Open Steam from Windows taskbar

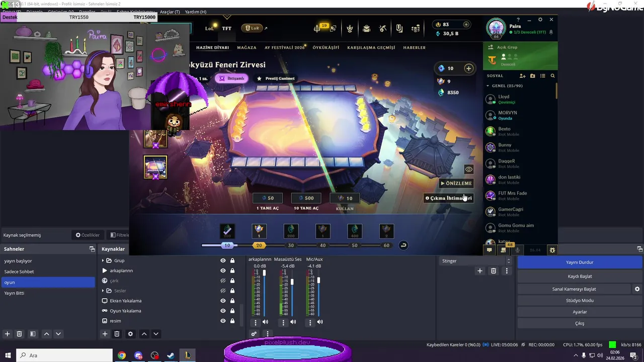point(171,355)
